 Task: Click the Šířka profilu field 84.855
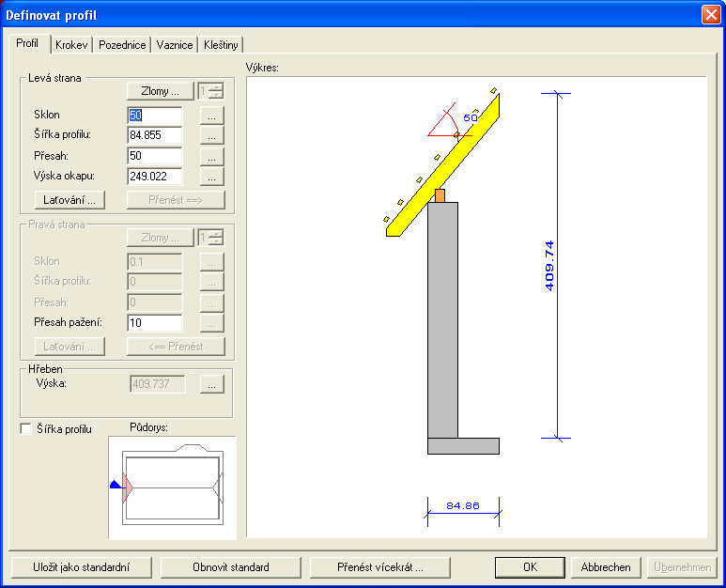tap(155, 135)
